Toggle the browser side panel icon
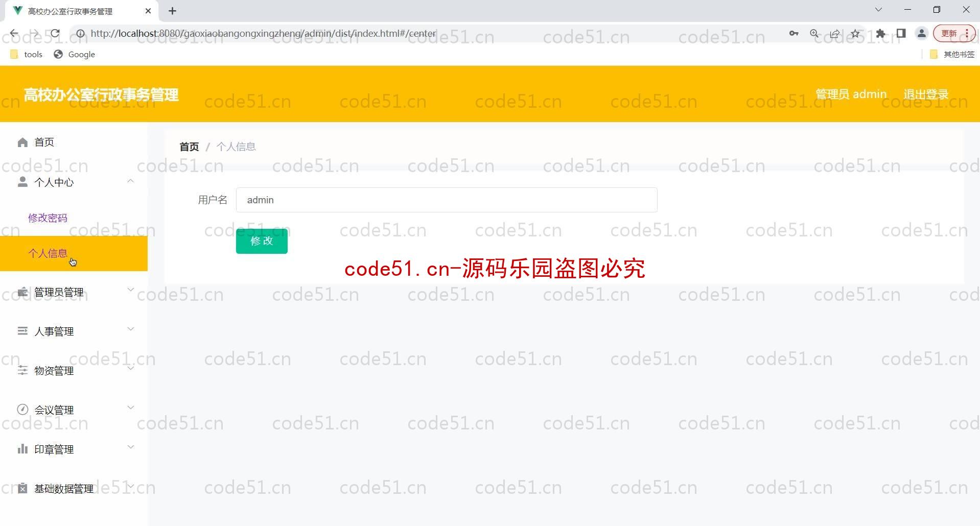This screenshot has height=526, width=980. tap(901, 34)
